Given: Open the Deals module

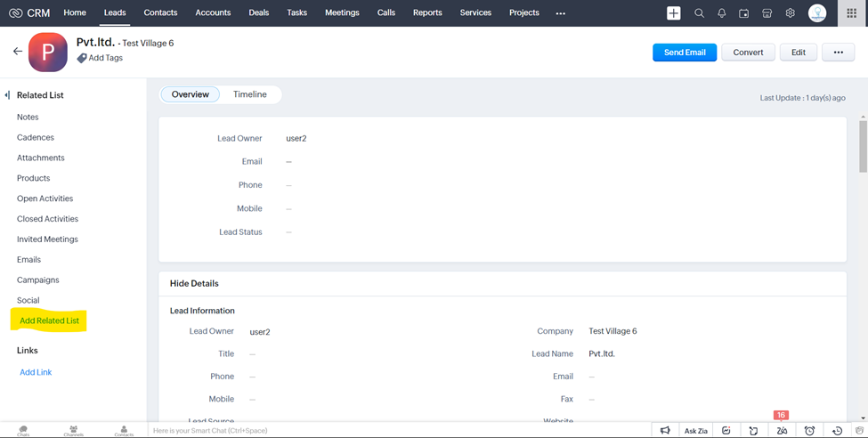Looking at the screenshot, I should pos(258,12).
